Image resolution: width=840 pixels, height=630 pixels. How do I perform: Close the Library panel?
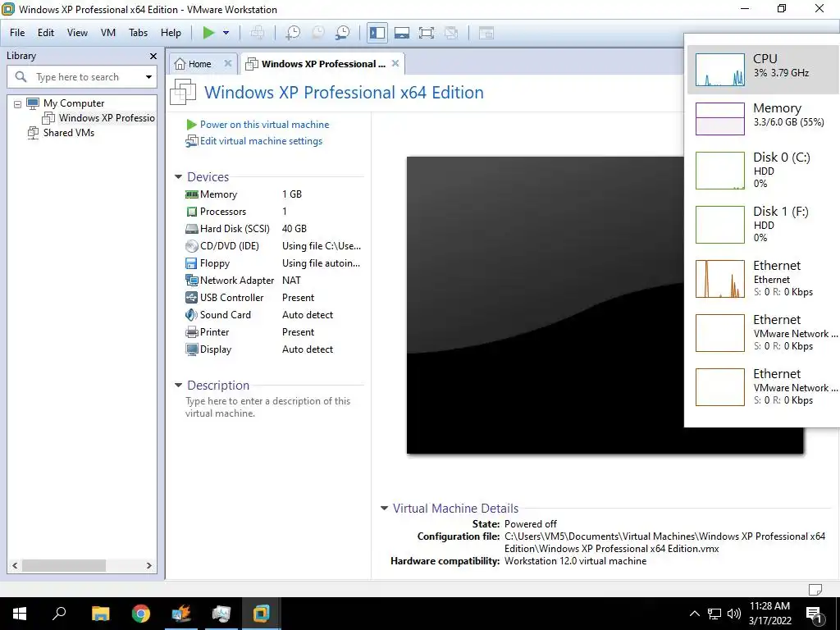coord(153,56)
